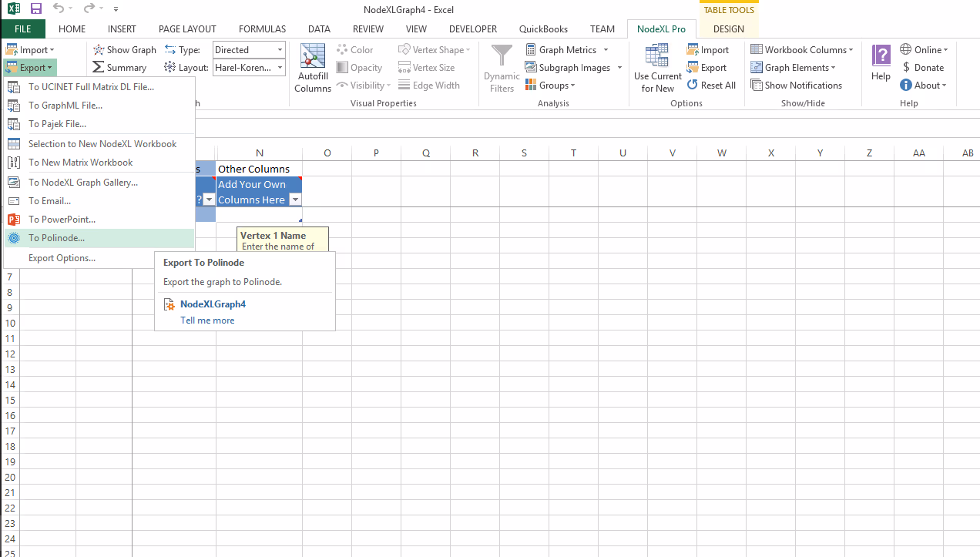The width and height of the screenshot is (980, 557).
Task: Switch to INSERT ribbon tab
Action: point(122,29)
